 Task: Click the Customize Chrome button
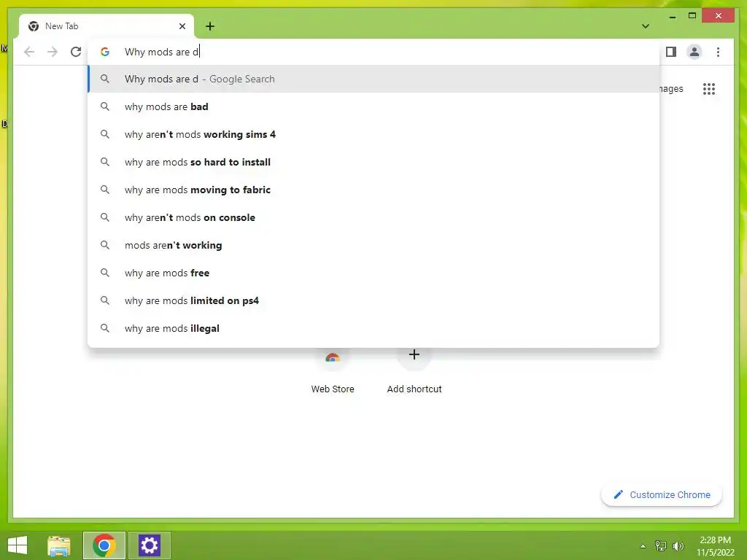tap(662, 495)
